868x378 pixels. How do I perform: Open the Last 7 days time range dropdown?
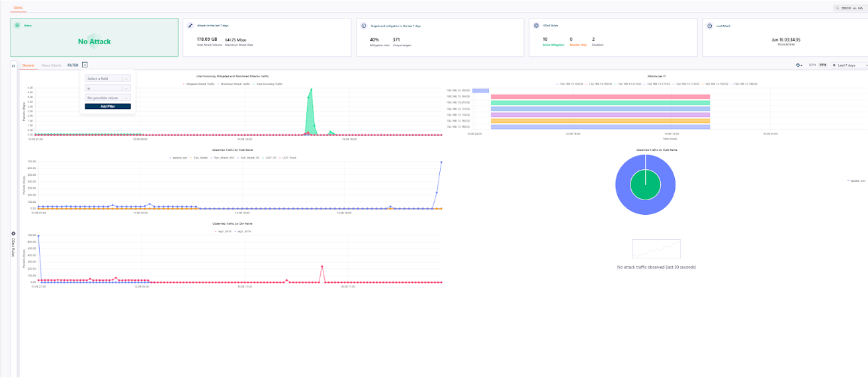click(849, 65)
